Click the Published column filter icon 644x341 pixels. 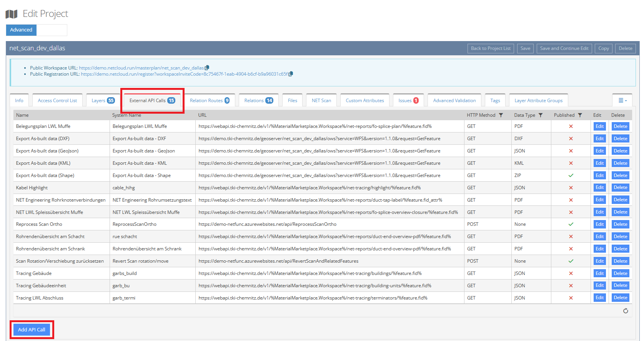click(x=580, y=115)
